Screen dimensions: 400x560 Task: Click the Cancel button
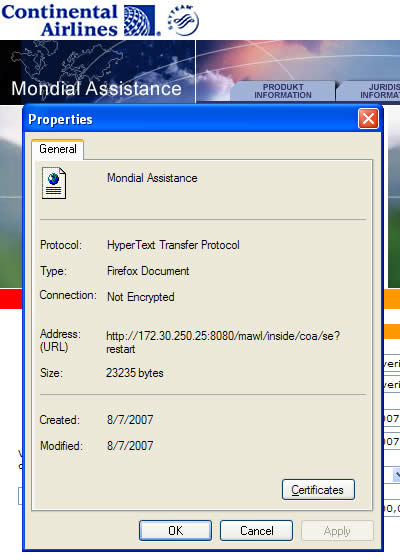pyautogui.click(x=256, y=530)
